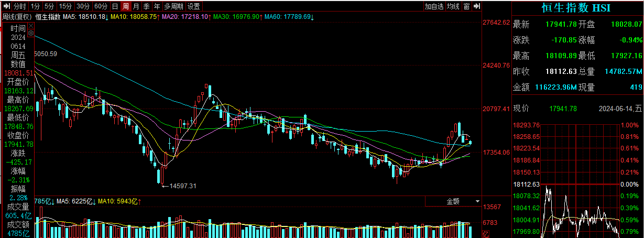Viewport: 644px width, 238px height.
Task: Switch to 日 daily K-line
Action: pyautogui.click(x=115, y=6)
